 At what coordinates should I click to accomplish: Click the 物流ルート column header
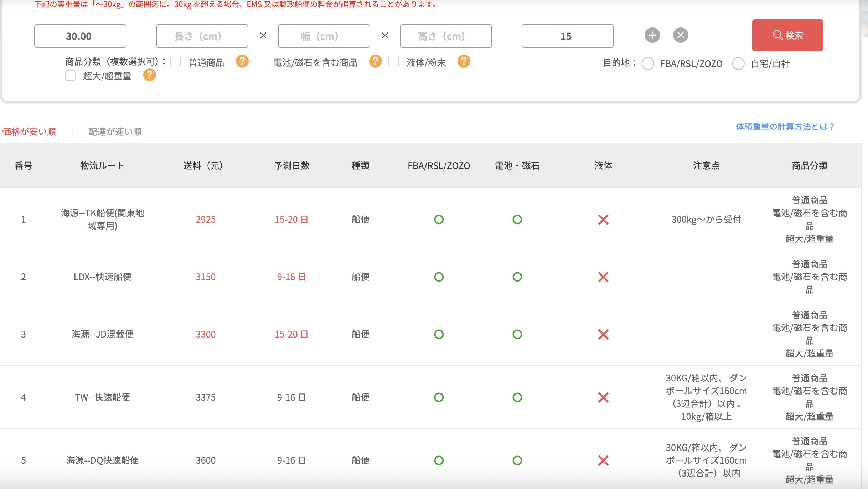tap(102, 166)
